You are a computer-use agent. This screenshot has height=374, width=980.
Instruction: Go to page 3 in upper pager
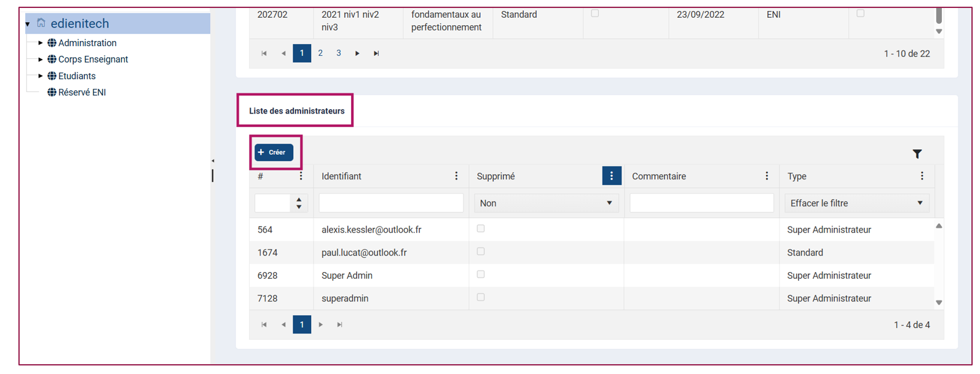click(x=339, y=53)
